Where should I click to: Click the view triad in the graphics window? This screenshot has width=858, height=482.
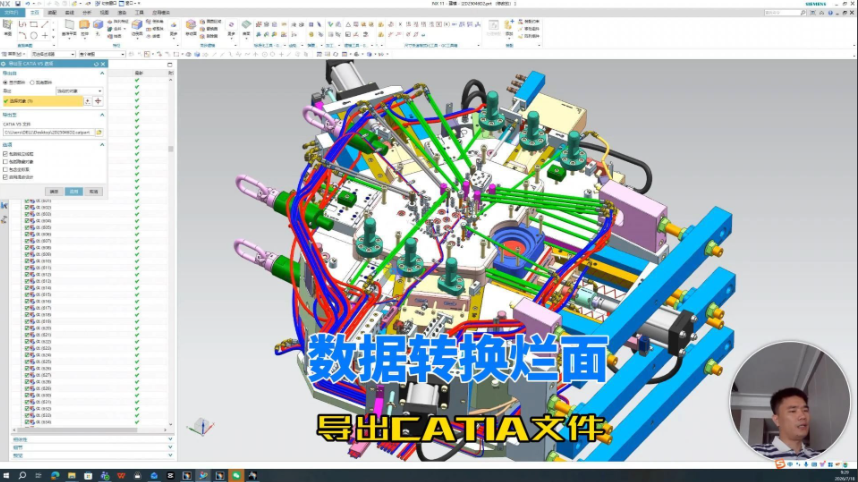pos(201,427)
